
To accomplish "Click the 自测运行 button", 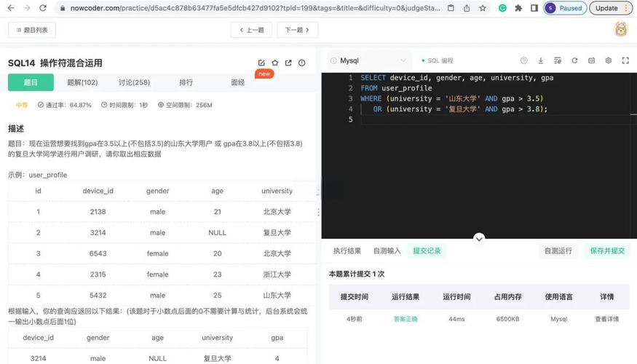I will point(558,251).
